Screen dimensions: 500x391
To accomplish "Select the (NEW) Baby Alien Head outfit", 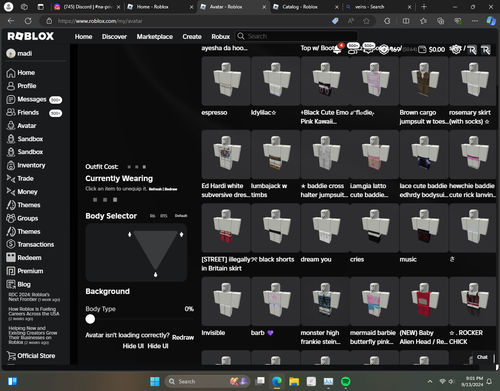I will [424, 301].
